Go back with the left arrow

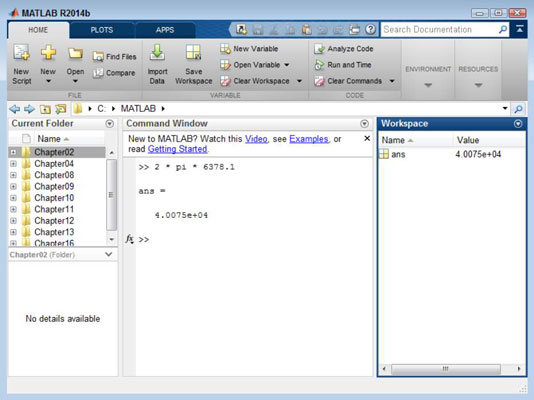coord(15,109)
